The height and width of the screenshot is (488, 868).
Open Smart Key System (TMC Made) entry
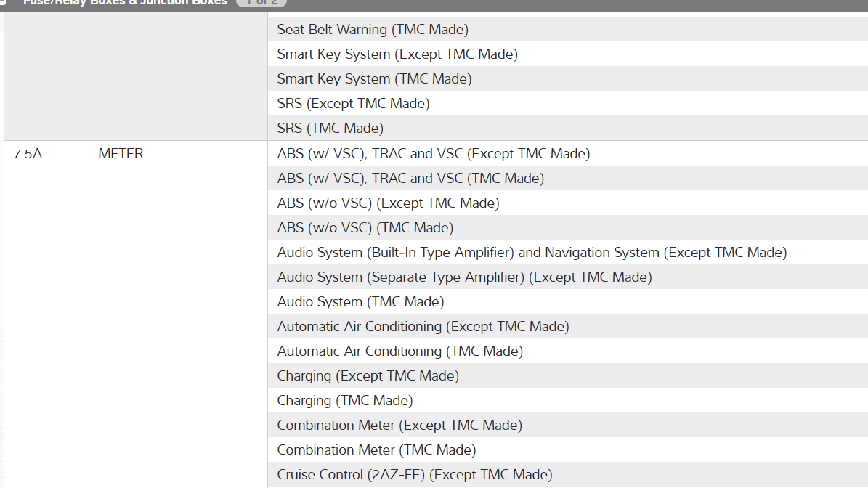(x=374, y=79)
